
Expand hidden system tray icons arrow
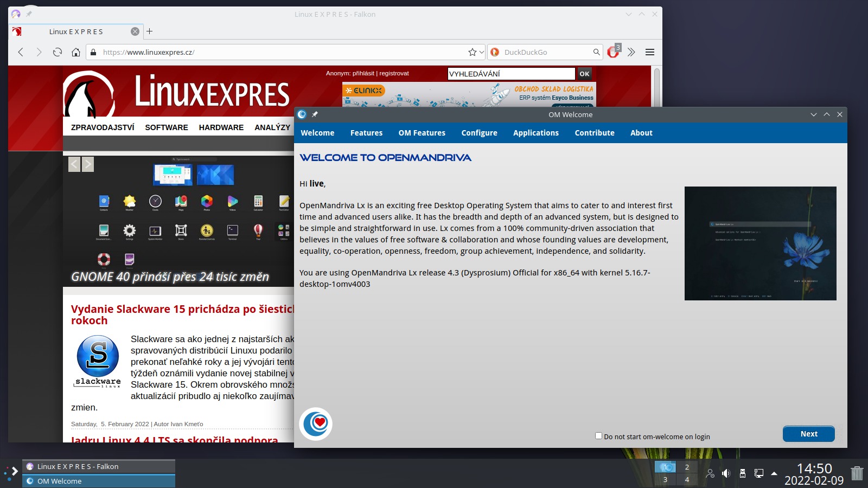(774, 473)
